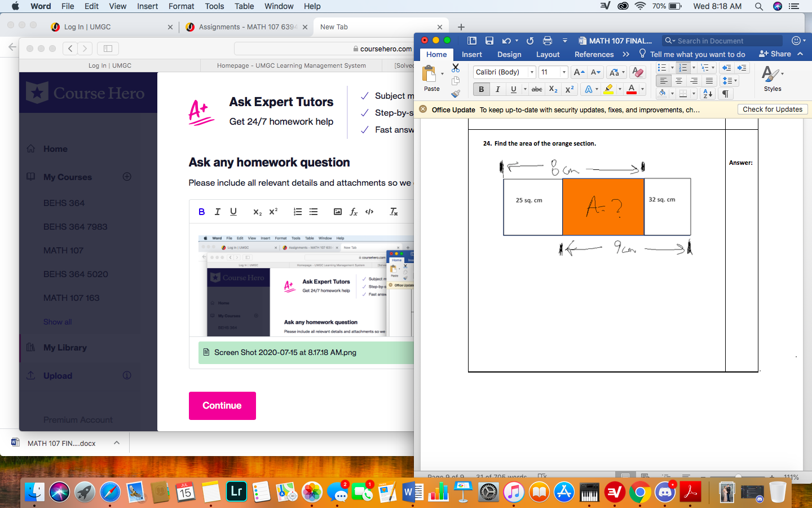Toggle Bold in Course Hero editor
812x508 pixels.
coord(201,212)
